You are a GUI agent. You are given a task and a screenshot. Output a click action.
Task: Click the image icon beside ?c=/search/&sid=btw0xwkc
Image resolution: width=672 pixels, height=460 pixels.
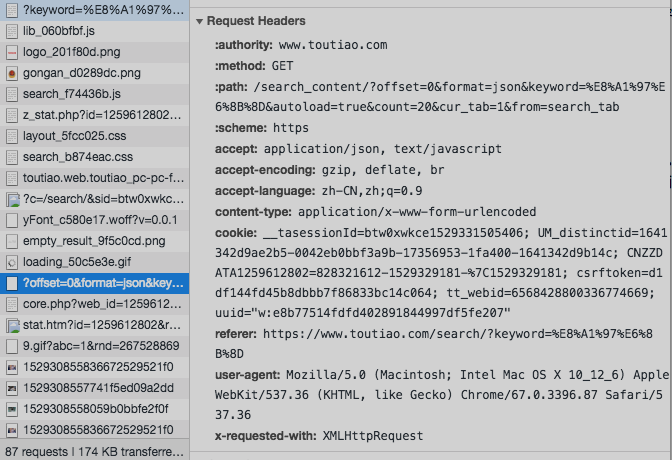point(13,199)
